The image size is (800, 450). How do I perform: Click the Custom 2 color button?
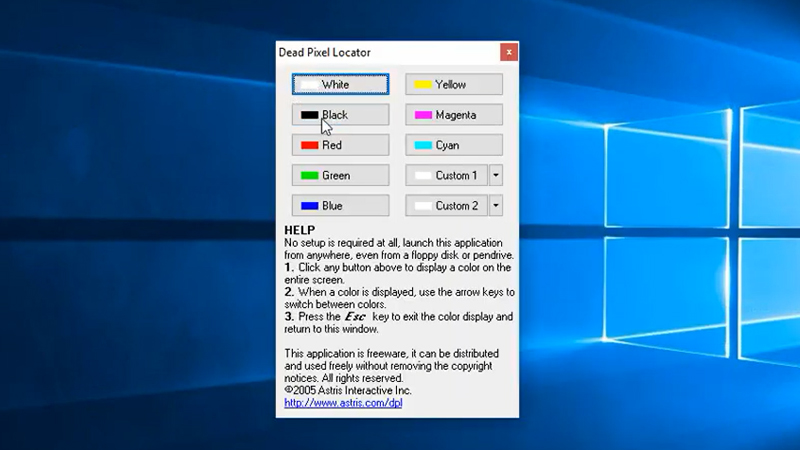pos(446,206)
